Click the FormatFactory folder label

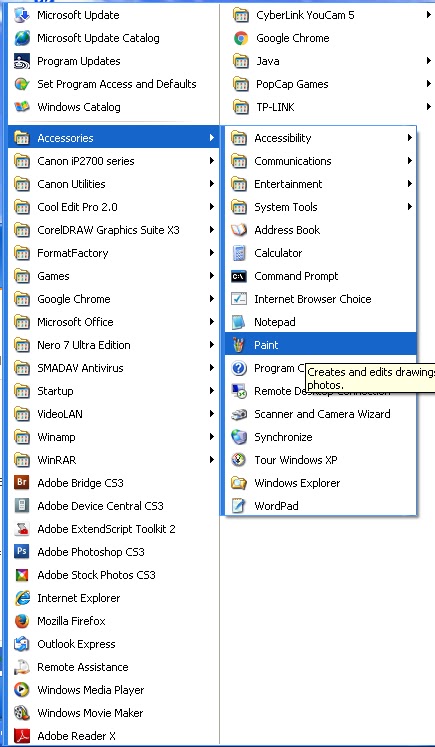pyautogui.click(x=73, y=253)
